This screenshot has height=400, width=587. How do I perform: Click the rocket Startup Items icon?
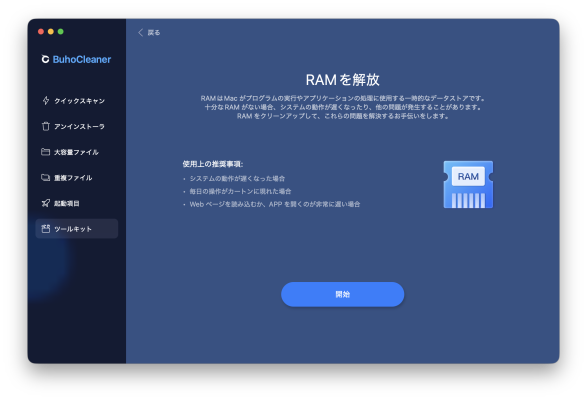(x=45, y=203)
